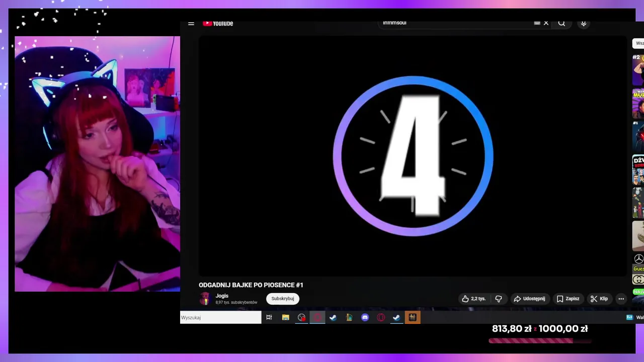Screen dimensions: 644x362
Task: Click the 8,97 tys. subskrybentów text
Action: pos(236,302)
